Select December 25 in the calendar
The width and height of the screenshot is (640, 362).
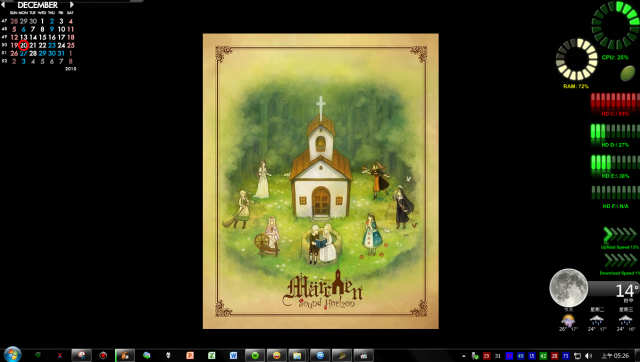point(71,45)
